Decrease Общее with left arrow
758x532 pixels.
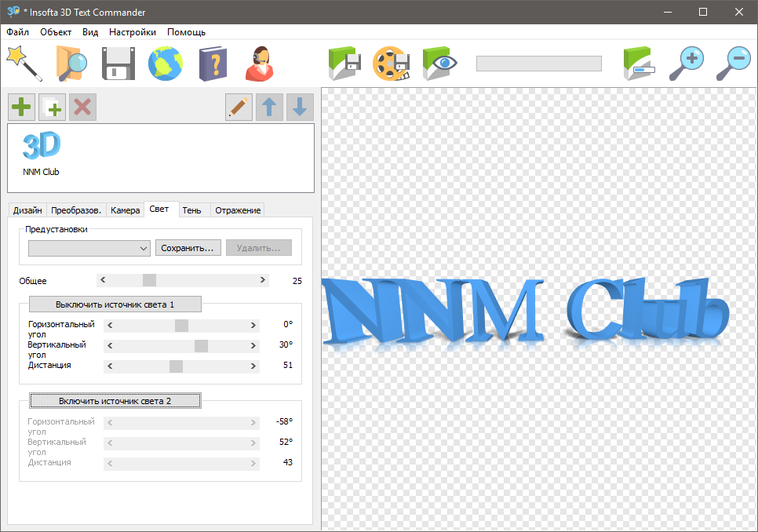(103, 280)
